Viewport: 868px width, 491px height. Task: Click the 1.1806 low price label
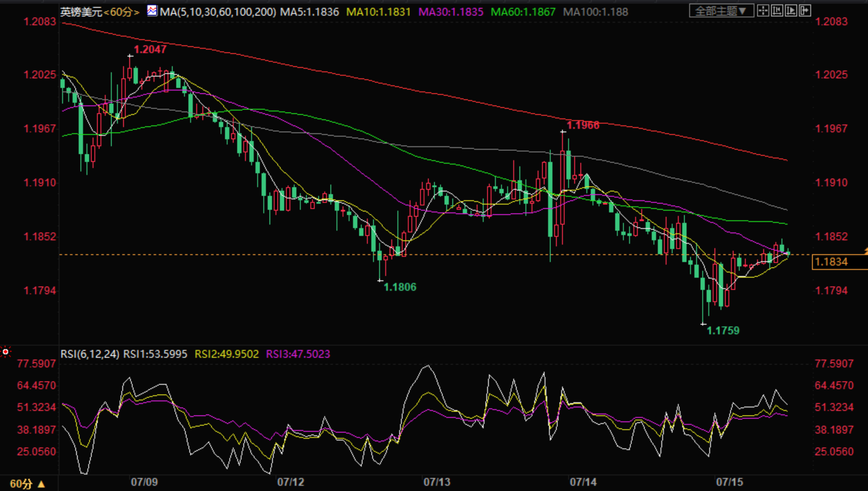(400, 287)
